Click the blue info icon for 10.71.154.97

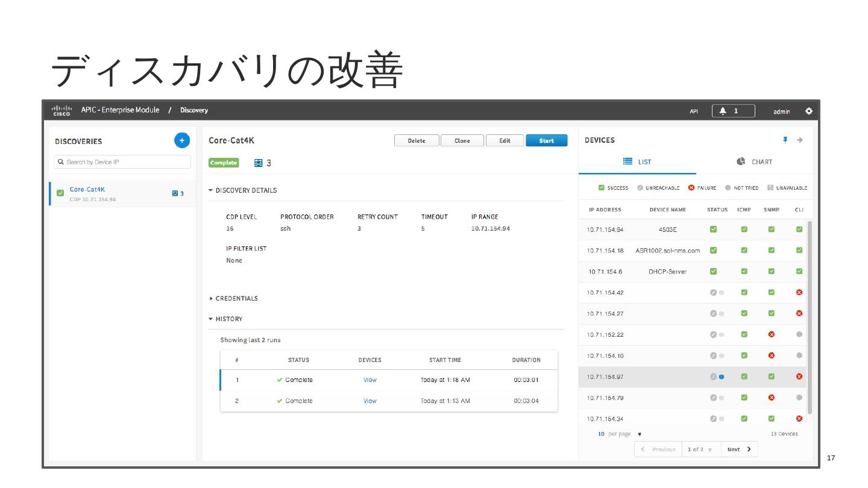click(722, 377)
